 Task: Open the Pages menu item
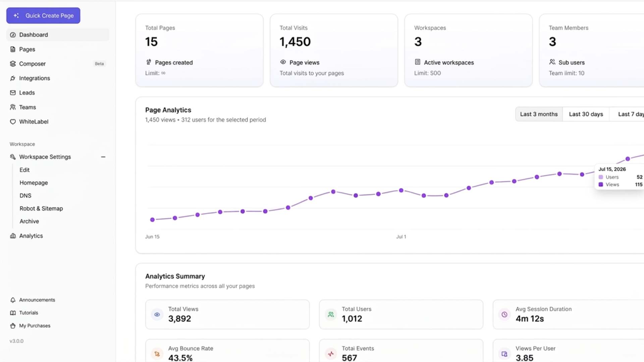pos(58,49)
